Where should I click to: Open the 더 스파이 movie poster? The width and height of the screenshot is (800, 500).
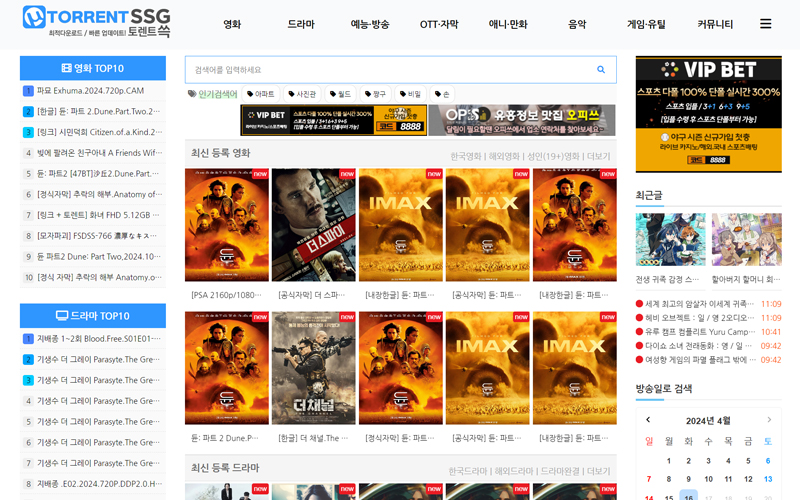click(x=313, y=224)
